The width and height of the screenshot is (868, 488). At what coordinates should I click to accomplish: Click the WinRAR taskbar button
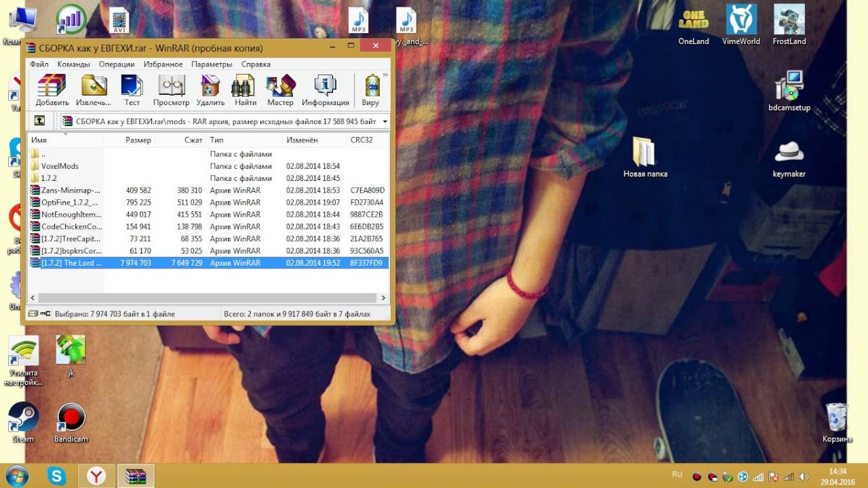(136, 476)
